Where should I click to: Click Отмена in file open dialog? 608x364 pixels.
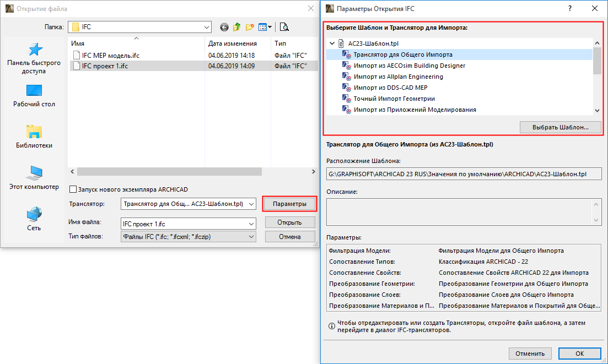pos(289,237)
